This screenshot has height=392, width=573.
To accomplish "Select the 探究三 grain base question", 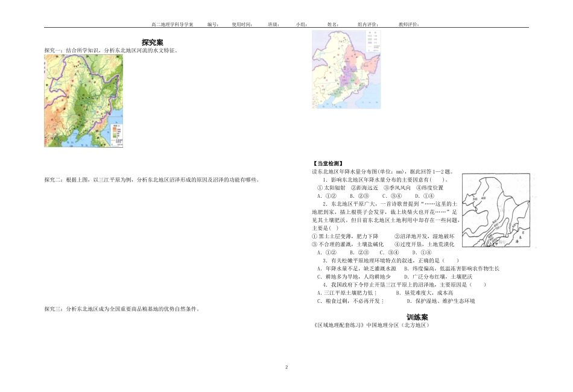I will (122, 309).
